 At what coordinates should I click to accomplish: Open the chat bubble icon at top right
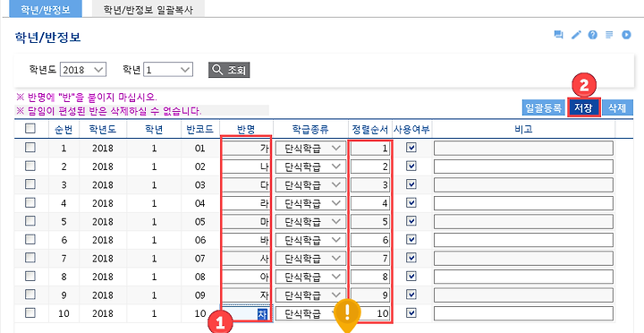[558, 35]
